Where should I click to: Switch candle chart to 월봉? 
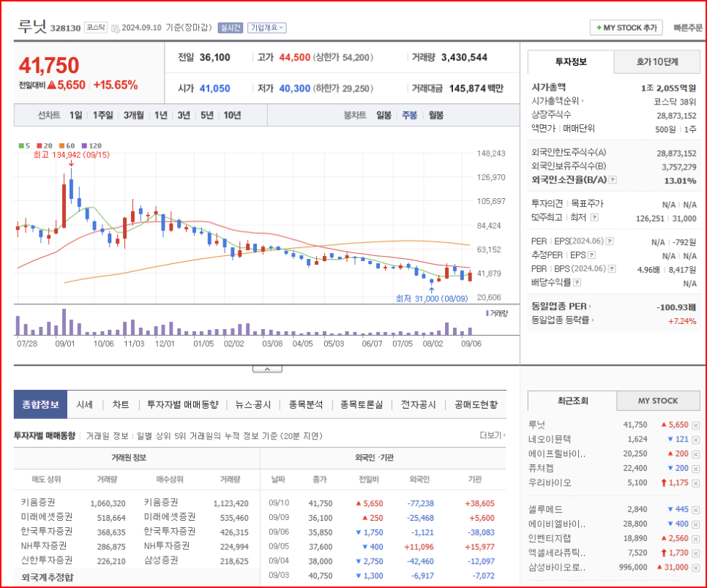436,116
